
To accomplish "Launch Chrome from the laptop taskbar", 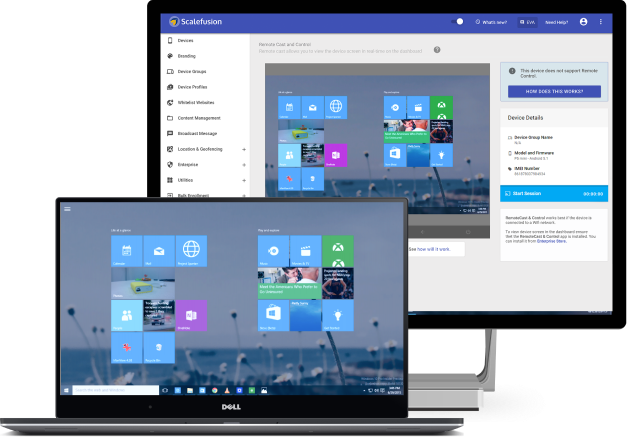I will click(x=215, y=390).
